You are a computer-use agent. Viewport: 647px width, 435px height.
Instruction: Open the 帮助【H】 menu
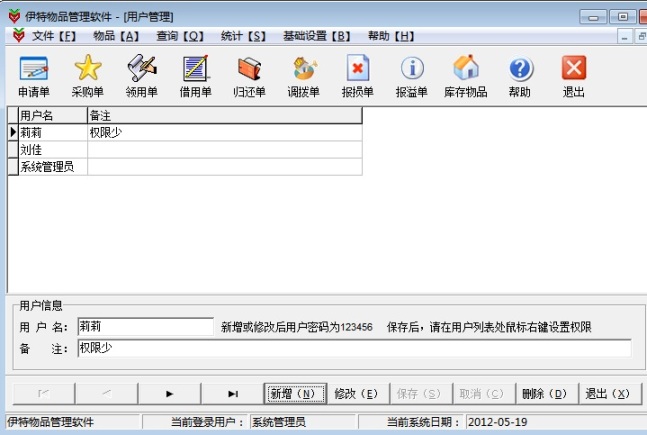391,36
